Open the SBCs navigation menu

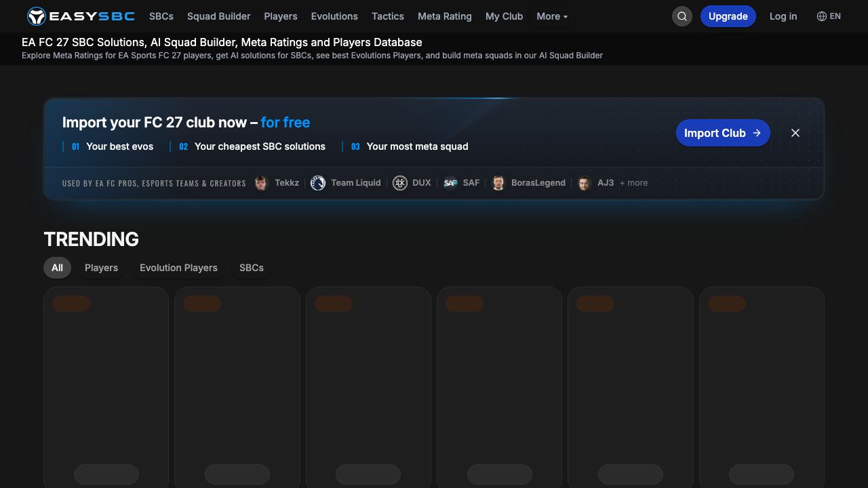point(161,16)
